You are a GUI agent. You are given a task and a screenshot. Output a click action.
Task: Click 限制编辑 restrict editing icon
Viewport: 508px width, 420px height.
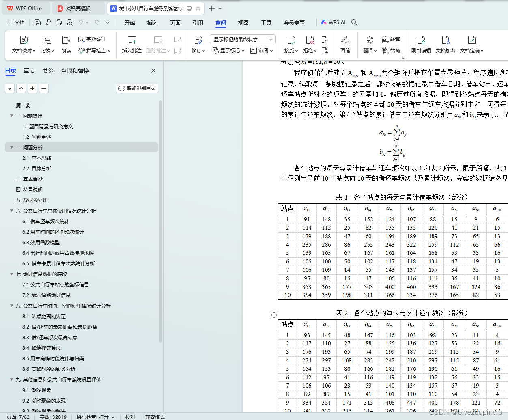tap(421, 40)
